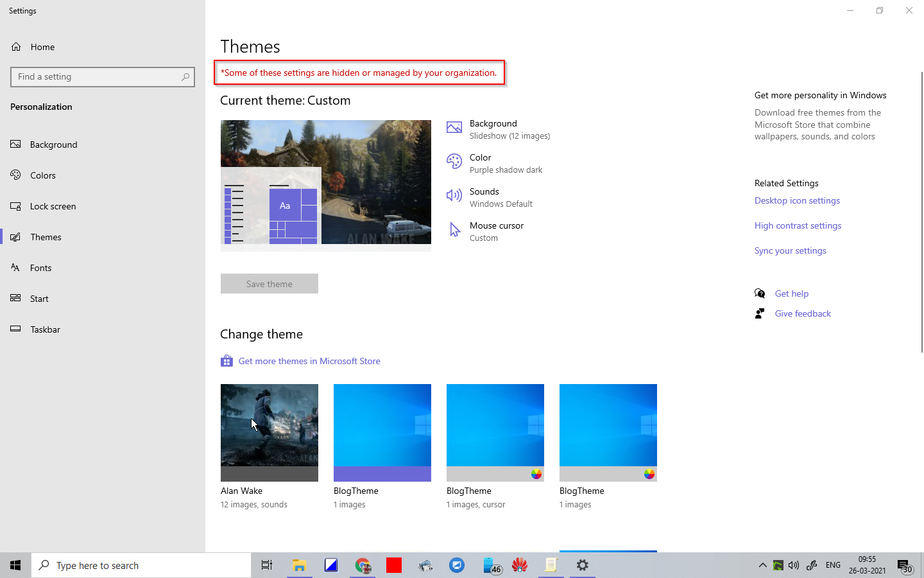Click Get more themes in Microsoft Store

[x=309, y=361]
